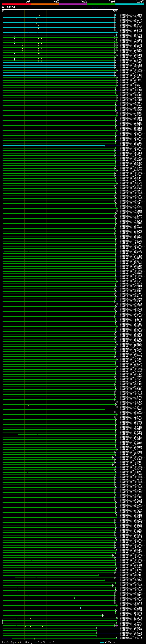This screenshot has height=644, width=146.
Task: Select hit label UniRef100_Q86M82
Action: 131,575
